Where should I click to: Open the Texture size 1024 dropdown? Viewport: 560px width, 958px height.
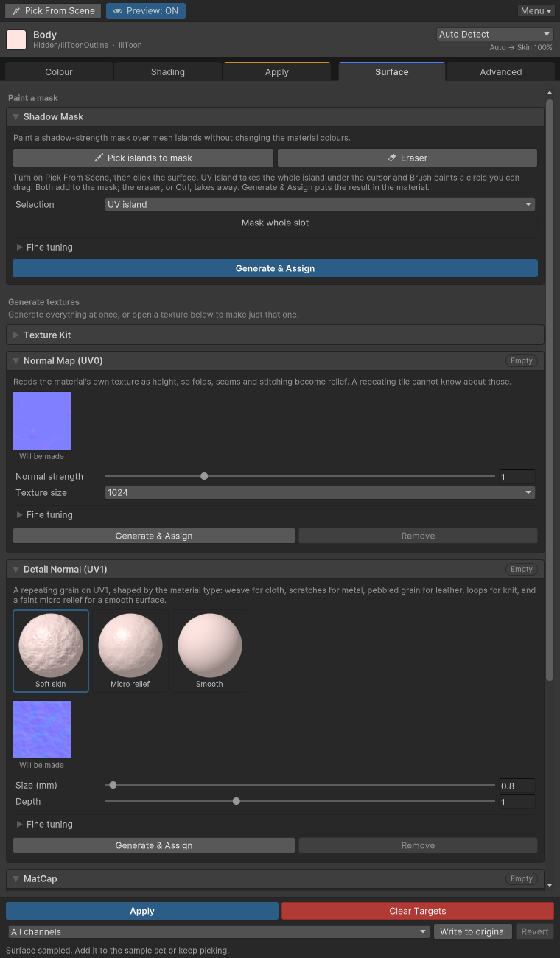320,493
